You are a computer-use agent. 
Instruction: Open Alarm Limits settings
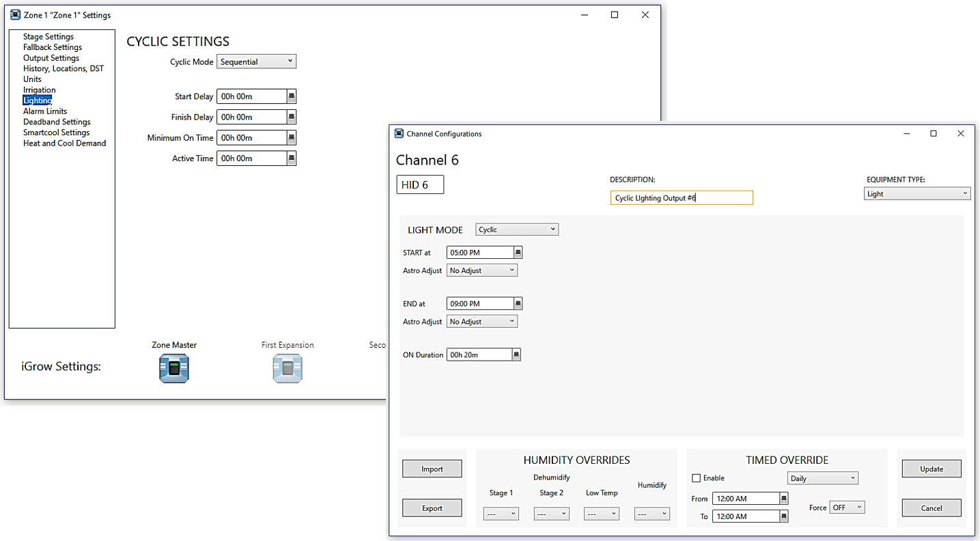point(45,111)
